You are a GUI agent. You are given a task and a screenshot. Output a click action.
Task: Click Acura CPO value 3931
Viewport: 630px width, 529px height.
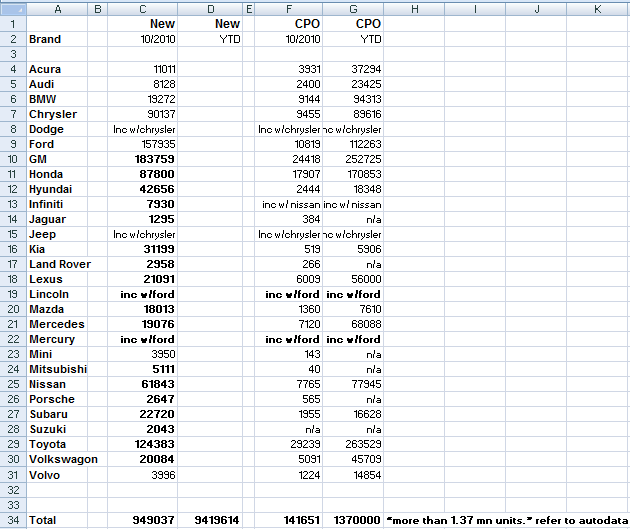tap(288, 69)
